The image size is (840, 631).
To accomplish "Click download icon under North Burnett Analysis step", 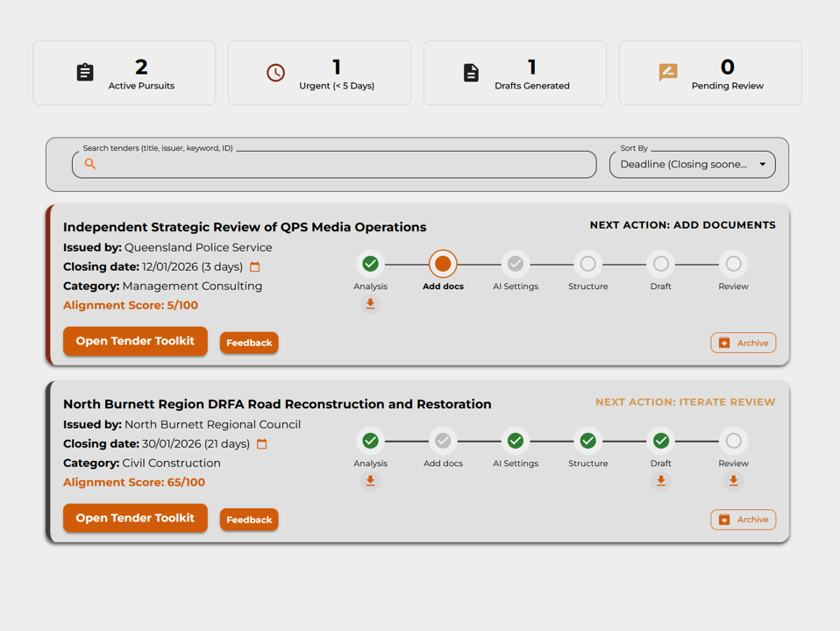I will tap(370, 481).
